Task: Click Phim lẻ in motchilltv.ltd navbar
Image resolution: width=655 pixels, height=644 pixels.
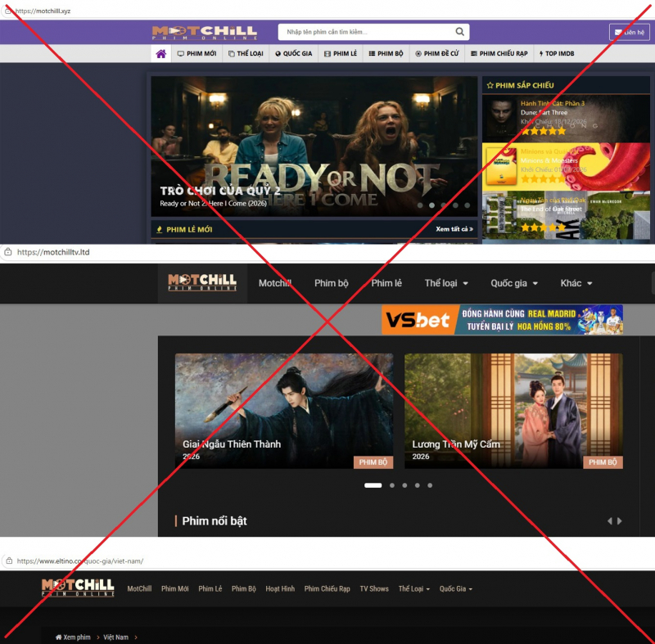Action: (386, 283)
